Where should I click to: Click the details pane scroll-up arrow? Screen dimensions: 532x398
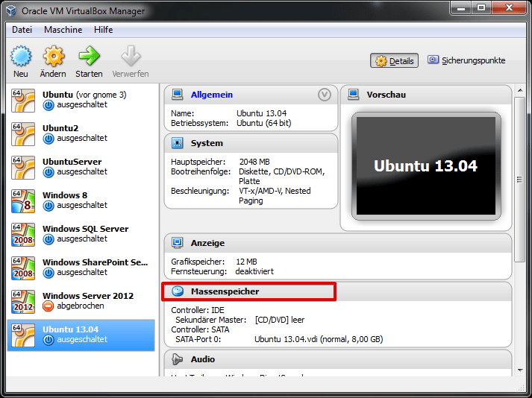[520, 90]
